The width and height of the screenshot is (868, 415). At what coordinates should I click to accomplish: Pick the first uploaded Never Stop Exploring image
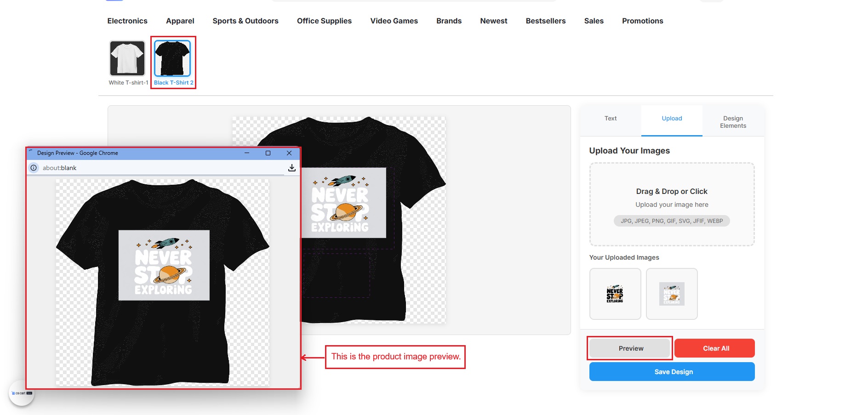[615, 294]
